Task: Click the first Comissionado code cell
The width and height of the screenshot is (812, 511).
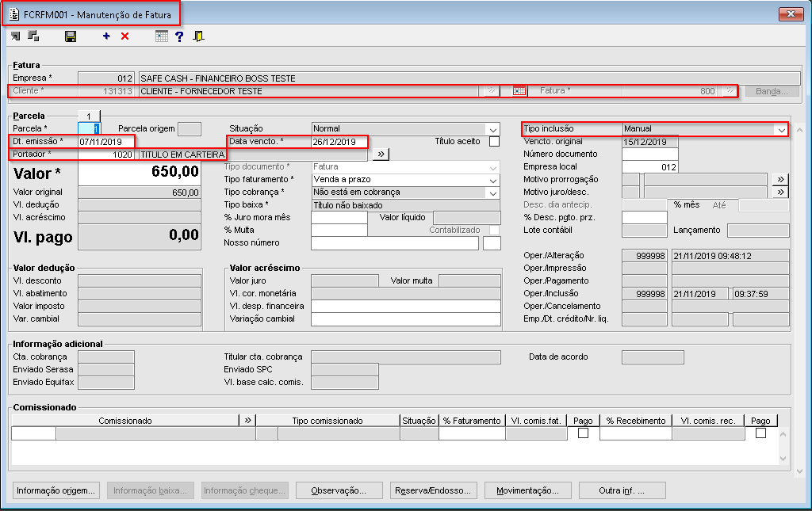Action: [x=33, y=433]
